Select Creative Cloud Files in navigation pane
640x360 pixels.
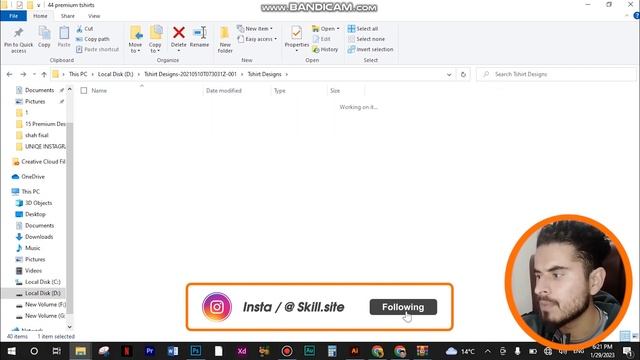(x=39, y=162)
